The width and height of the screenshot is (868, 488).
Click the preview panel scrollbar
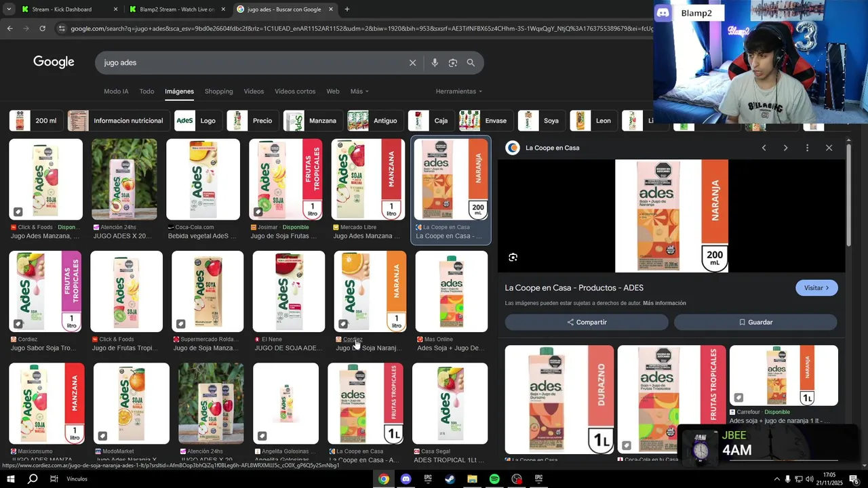848,197
